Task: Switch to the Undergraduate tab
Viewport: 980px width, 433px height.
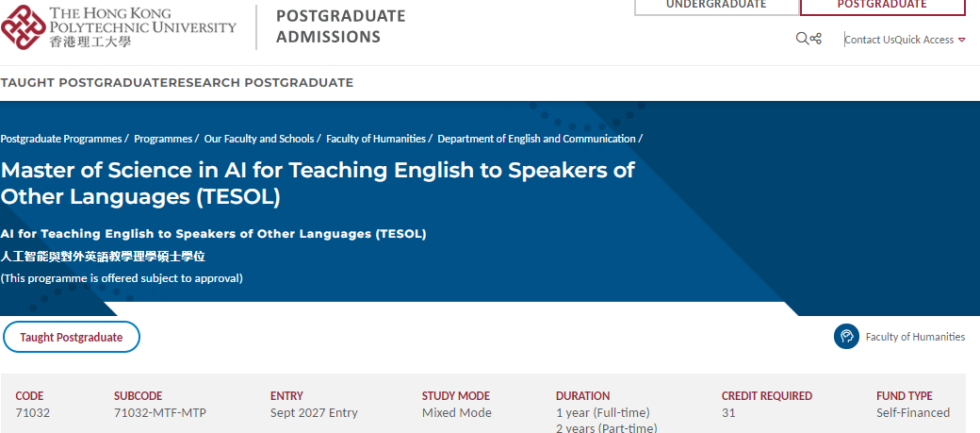Action: 716,5
